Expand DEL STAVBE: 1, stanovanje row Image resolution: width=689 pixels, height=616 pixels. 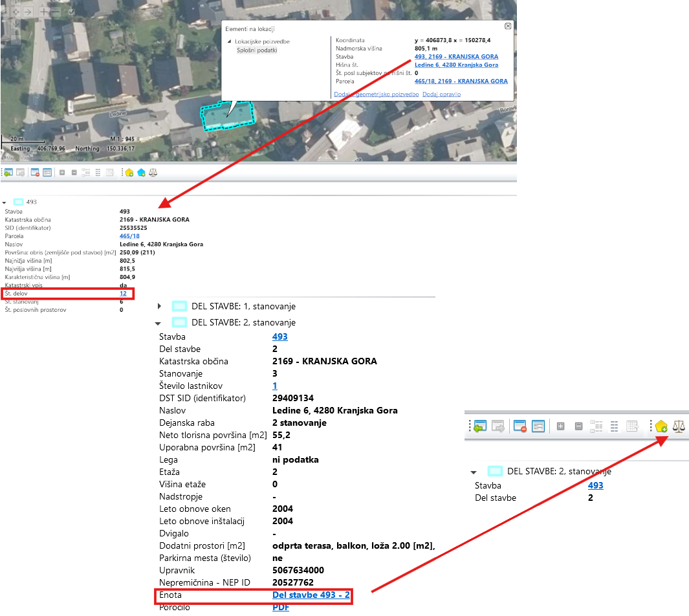coord(160,306)
